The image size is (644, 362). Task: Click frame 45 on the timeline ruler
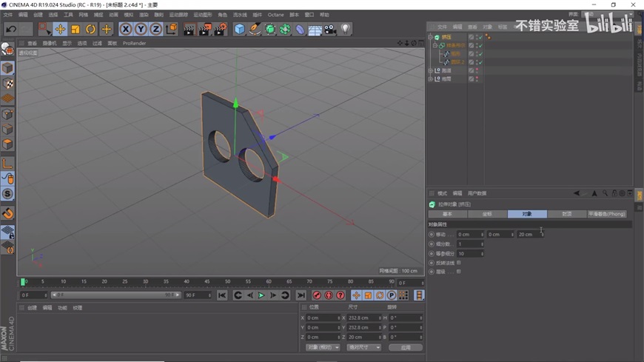(x=207, y=282)
